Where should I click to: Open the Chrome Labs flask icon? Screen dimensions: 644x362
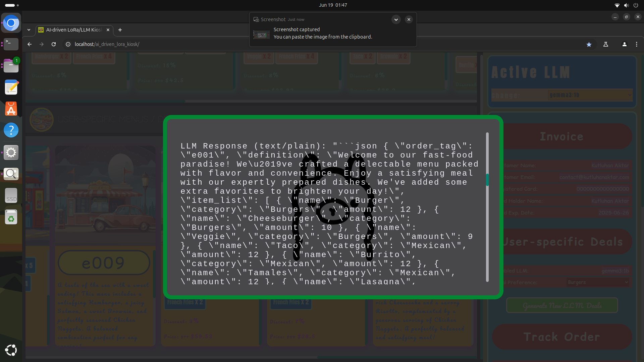click(x=606, y=44)
